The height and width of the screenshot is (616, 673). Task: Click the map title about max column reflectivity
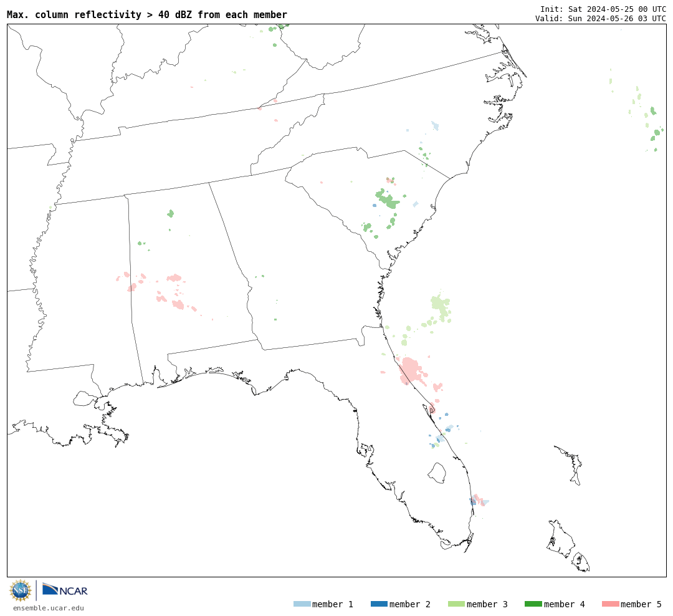[x=147, y=14]
